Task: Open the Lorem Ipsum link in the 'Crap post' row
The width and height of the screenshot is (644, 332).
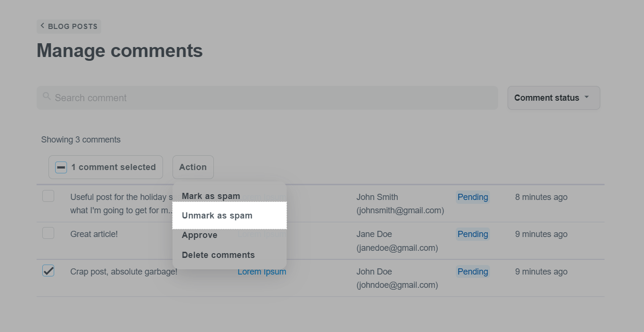Action: [x=262, y=272]
